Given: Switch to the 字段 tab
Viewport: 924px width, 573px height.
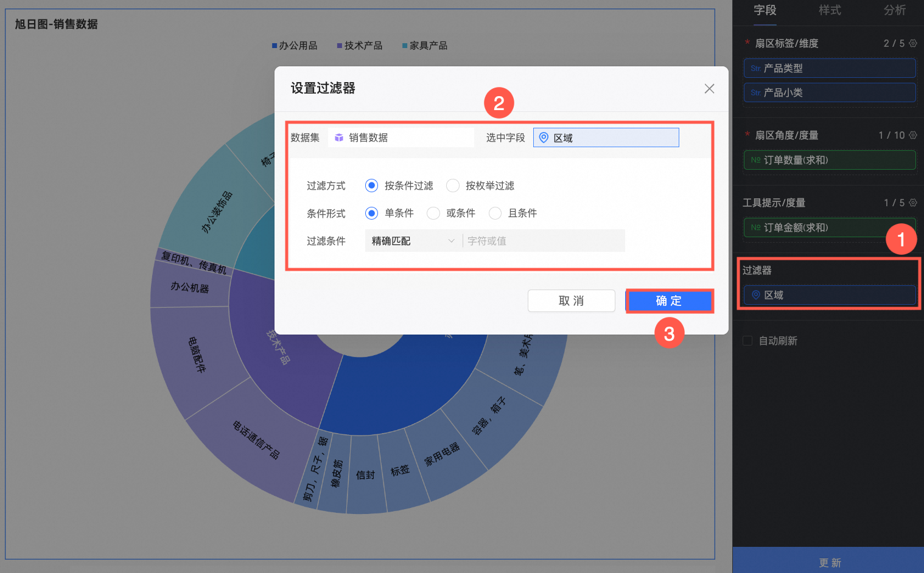Looking at the screenshot, I should (765, 10).
